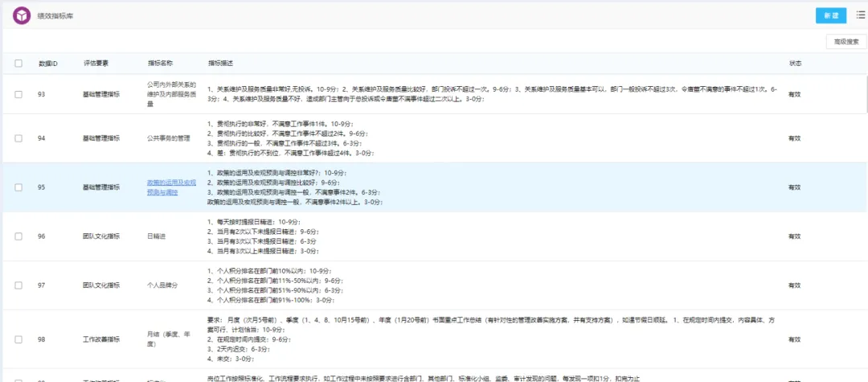The image size is (868, 382).
Task: Click indicator name 公司内外部关系的维护及内部服务质量
Action: [x=172, y=94]
